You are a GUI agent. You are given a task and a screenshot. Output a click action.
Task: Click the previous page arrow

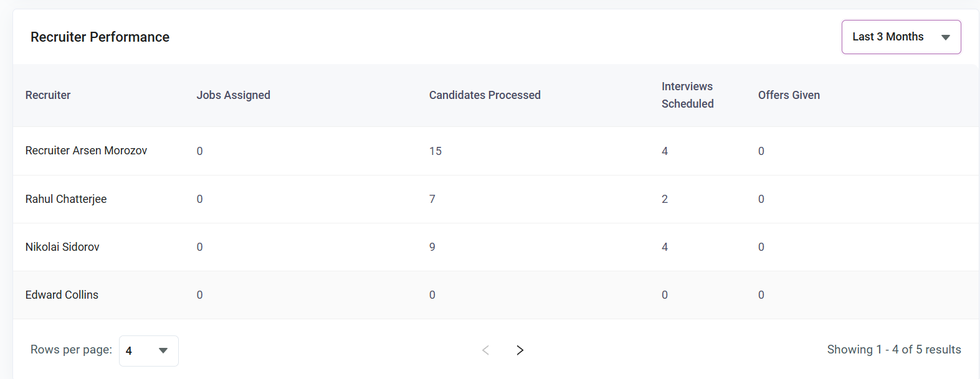[485, 350]
